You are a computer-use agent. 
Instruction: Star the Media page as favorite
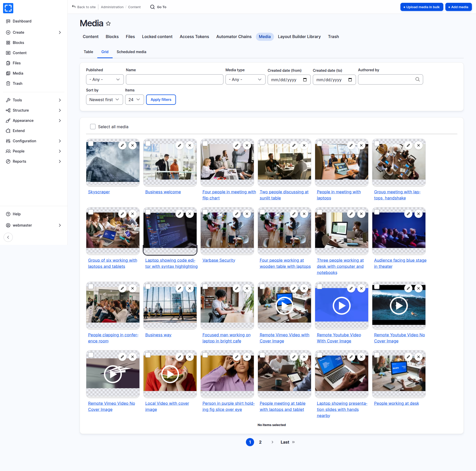click(x=108, y=23)
